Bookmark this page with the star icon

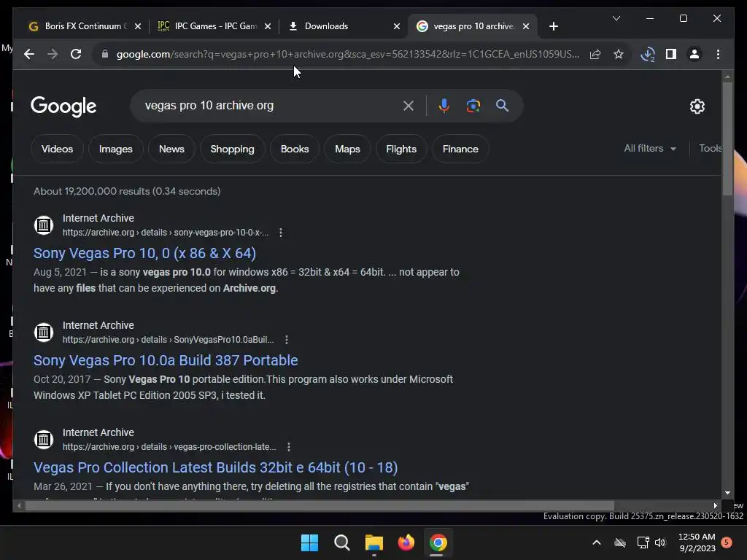pos(619,54)
